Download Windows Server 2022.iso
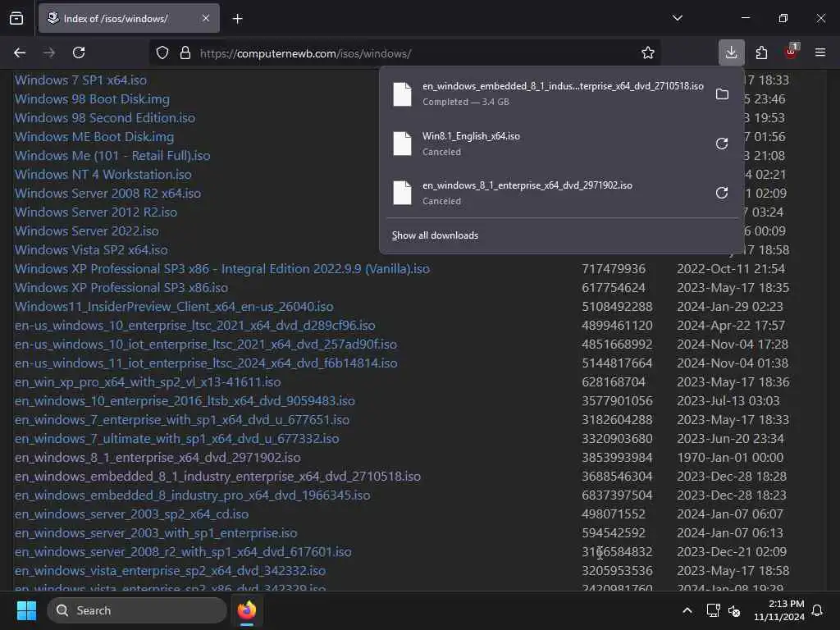The height and width of the screenshot is (630, 840). [x=87, y=231]
